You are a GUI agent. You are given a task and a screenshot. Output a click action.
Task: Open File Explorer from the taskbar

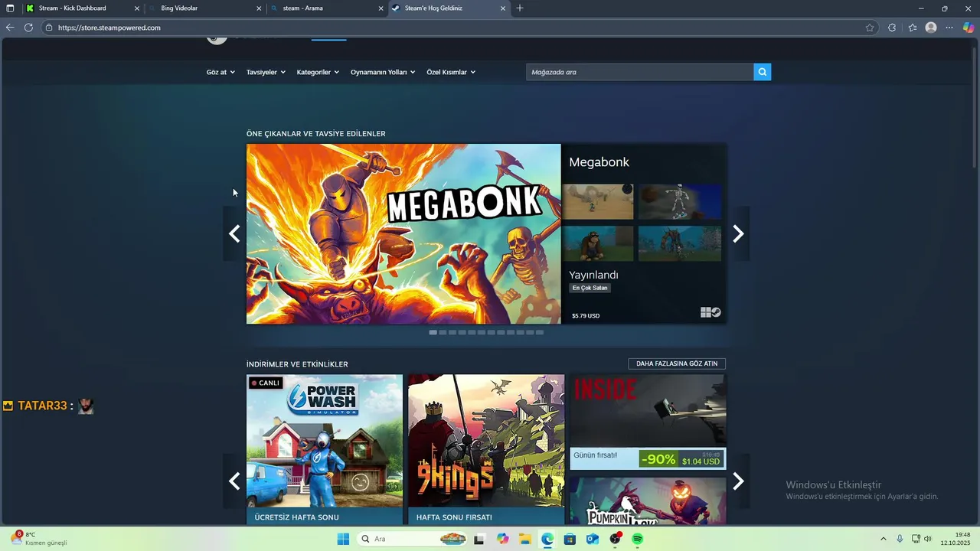[525, 539]
